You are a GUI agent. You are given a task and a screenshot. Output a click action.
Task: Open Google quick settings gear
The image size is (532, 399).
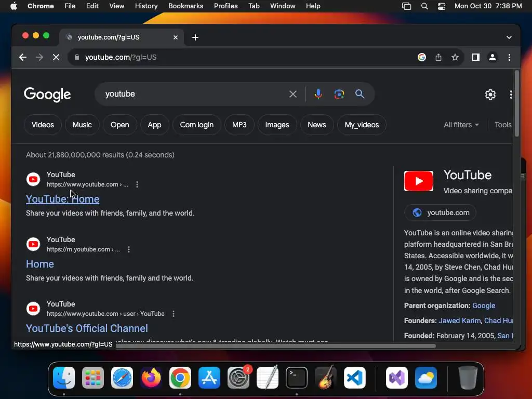pos(490,95)
